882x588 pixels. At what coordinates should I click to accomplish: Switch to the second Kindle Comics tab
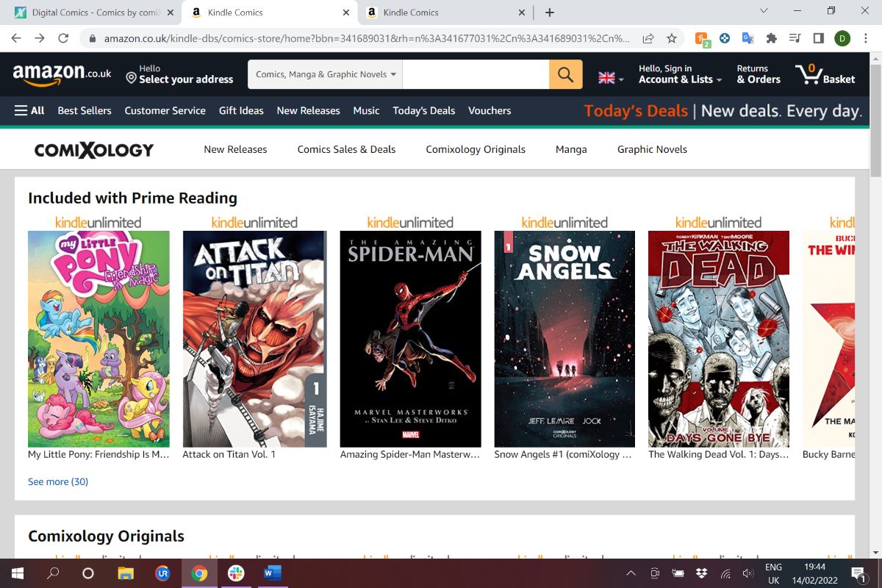click(x=409, y=12)
